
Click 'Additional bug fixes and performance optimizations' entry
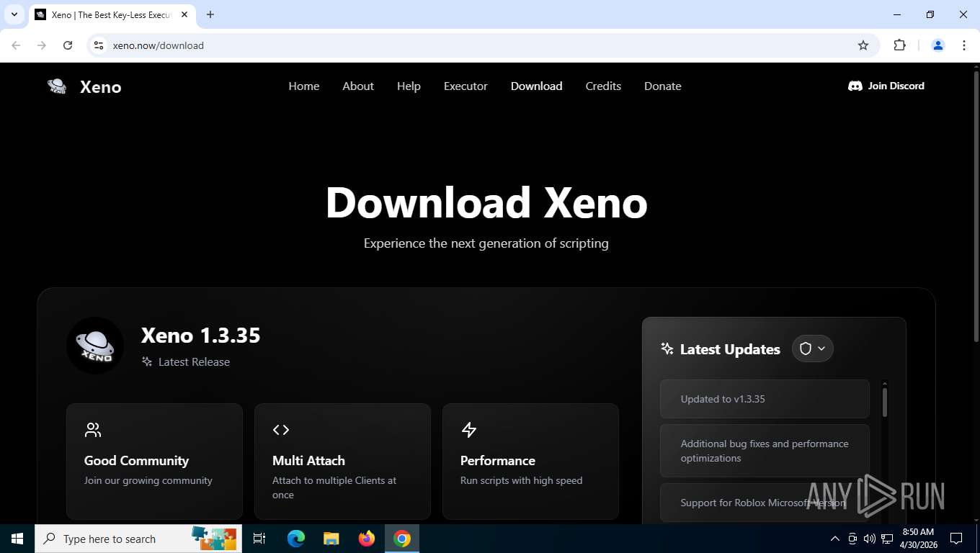765,451
